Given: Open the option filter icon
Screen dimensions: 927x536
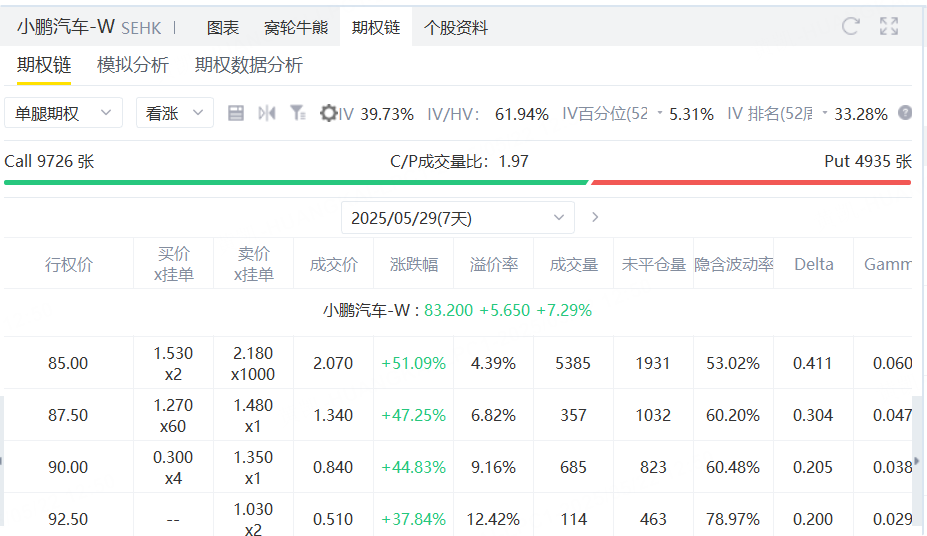Looking at the screenshot, I should coord(297,113).
